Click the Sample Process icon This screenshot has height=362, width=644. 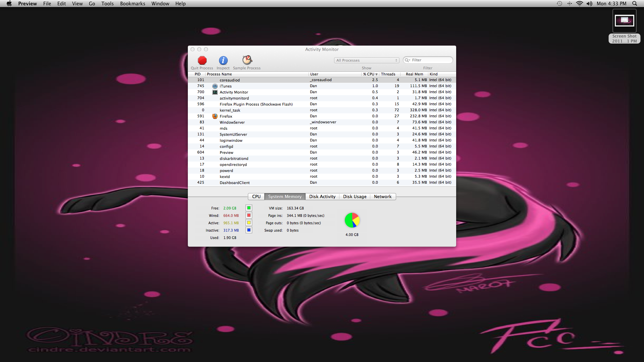(247, 60)
